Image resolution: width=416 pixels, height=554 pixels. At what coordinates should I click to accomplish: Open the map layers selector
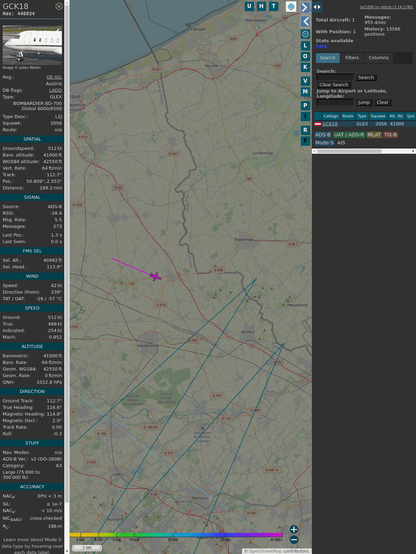tap(291, 6)
